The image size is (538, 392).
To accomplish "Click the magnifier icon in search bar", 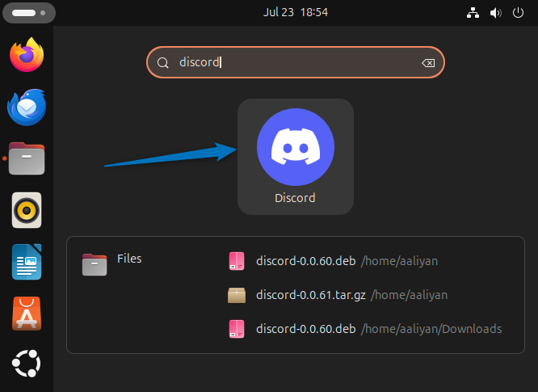I will pos(163,63).
